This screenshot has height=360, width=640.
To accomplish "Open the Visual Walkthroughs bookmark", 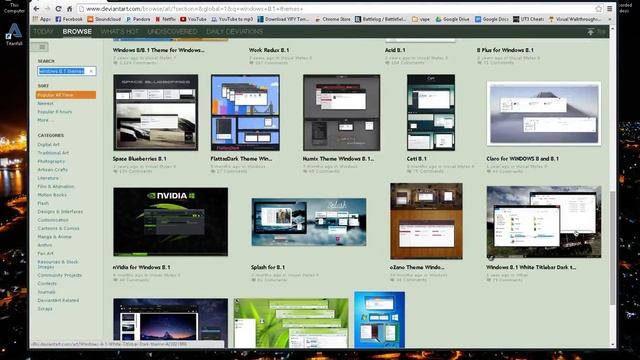I will 575,19.
